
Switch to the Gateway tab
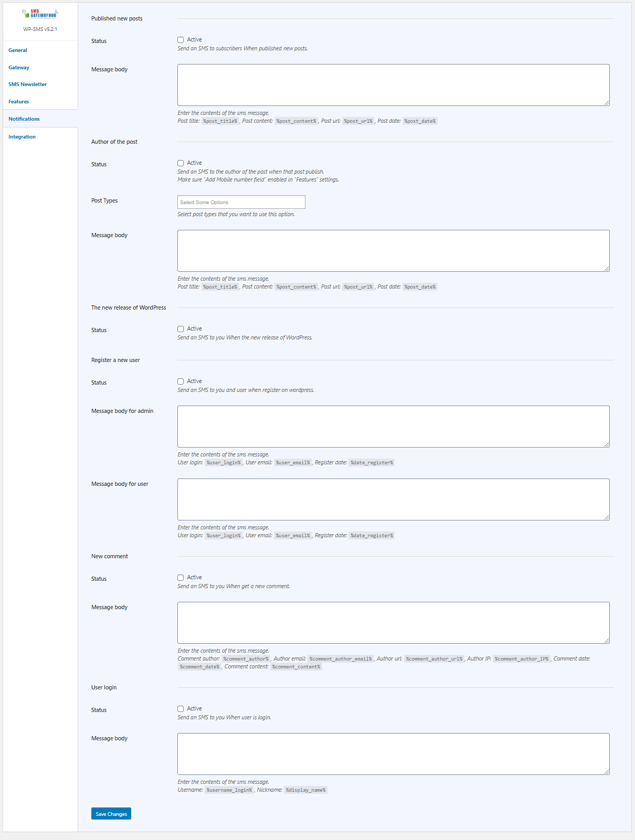click(19, 68)
